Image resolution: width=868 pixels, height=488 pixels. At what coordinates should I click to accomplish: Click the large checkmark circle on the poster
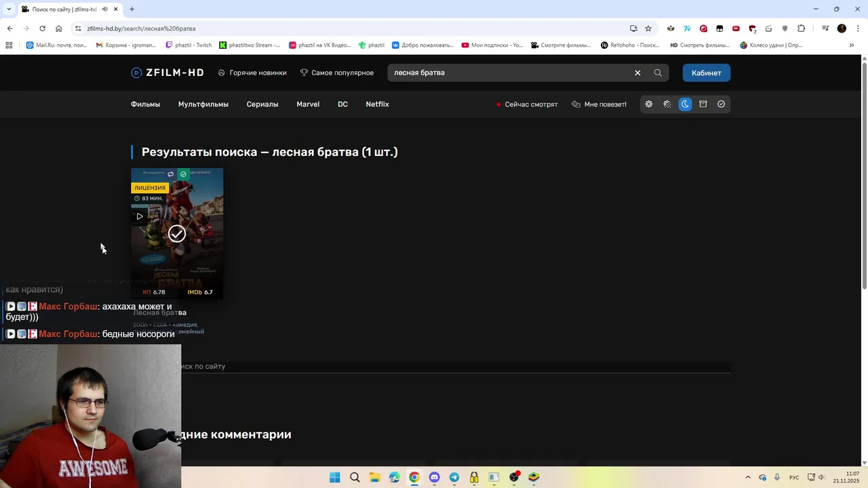(177, 234)
